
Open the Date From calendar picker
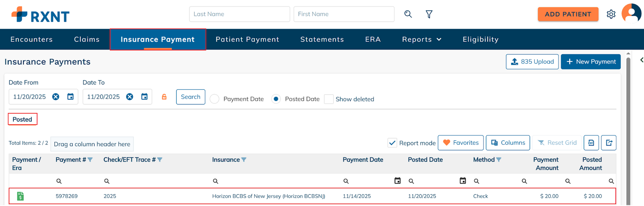[x=70, y=97]
